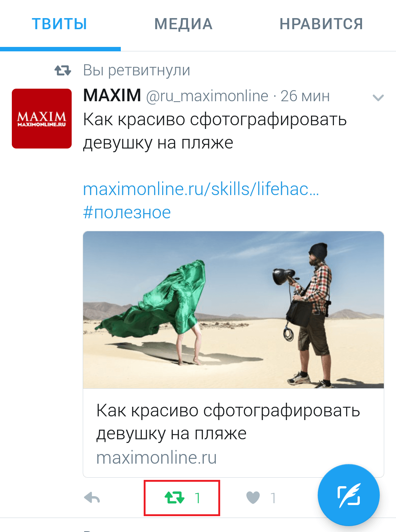This screenshot has width=396, height=532.
Task: Tap the gray retweet icon near Вы ретвитнули
Action: point(63,70)
